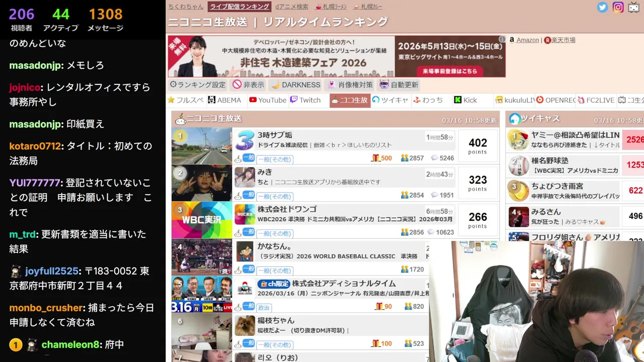Click the ad info icon on the banner
Viewport: 644px width, 362px height.
(x=502, y=39)
